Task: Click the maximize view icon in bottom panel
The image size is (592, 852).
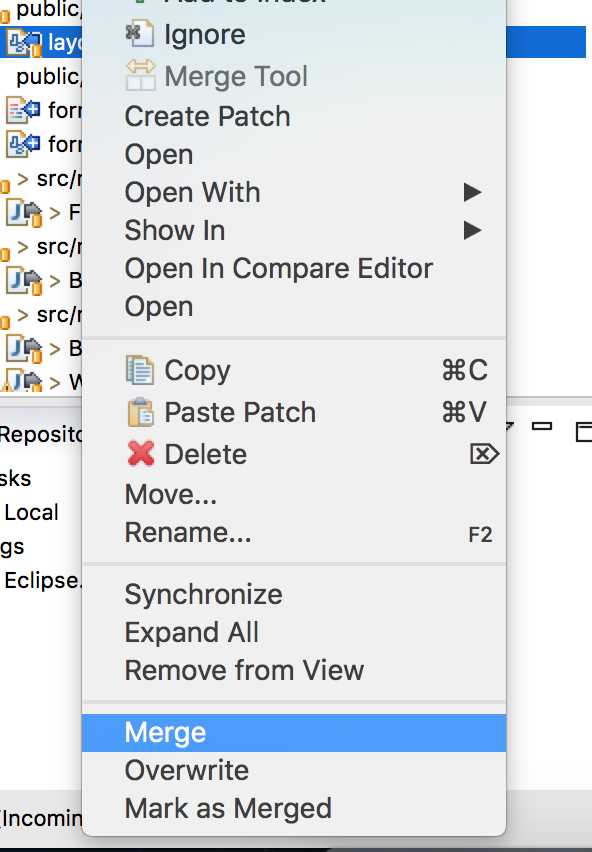Action: 584,432
